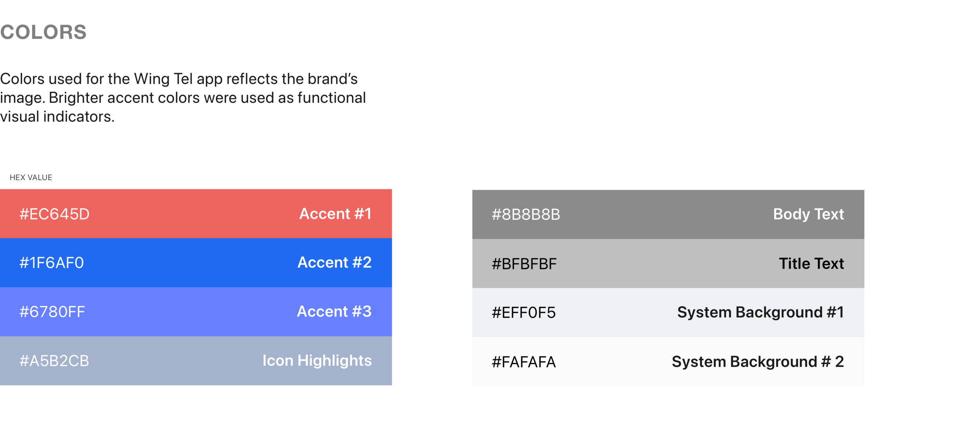Select the red Accent #1 swatch
This screenshot has width=980, height=434.
pos(196,213)
